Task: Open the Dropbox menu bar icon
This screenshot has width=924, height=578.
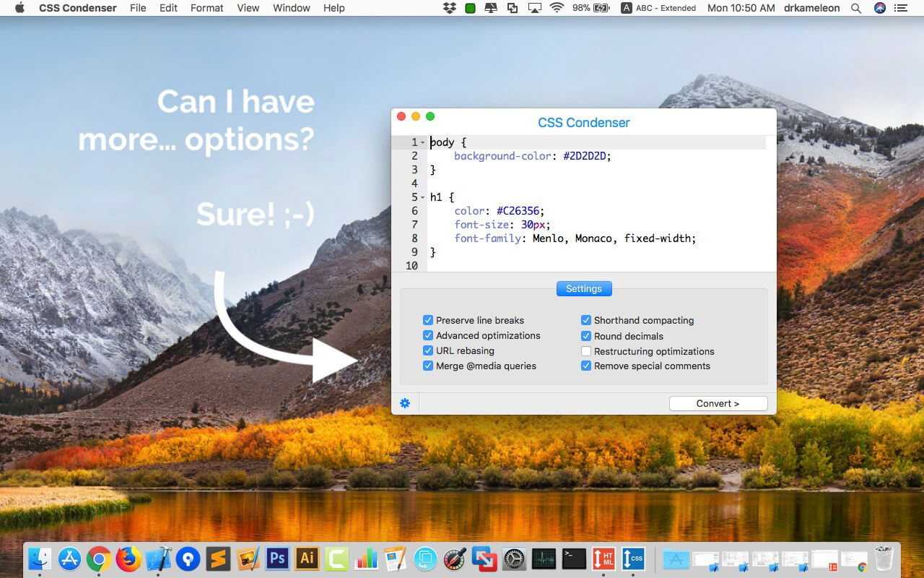Action: (449, 8)
